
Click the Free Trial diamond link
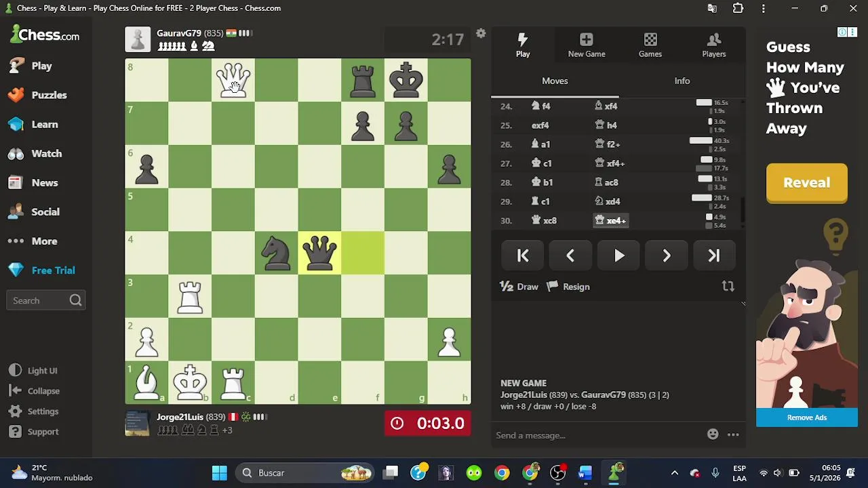click(42, 270)
